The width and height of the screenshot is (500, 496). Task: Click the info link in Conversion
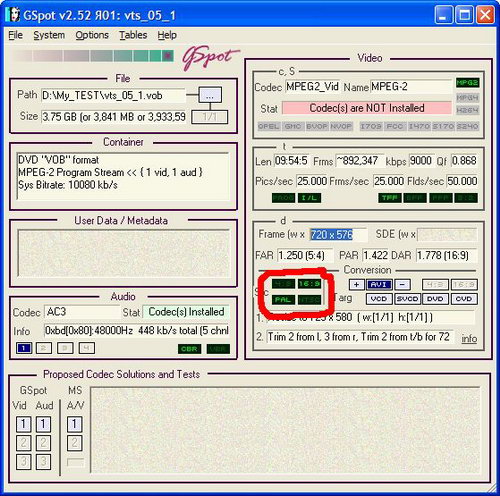click(469, 339)
